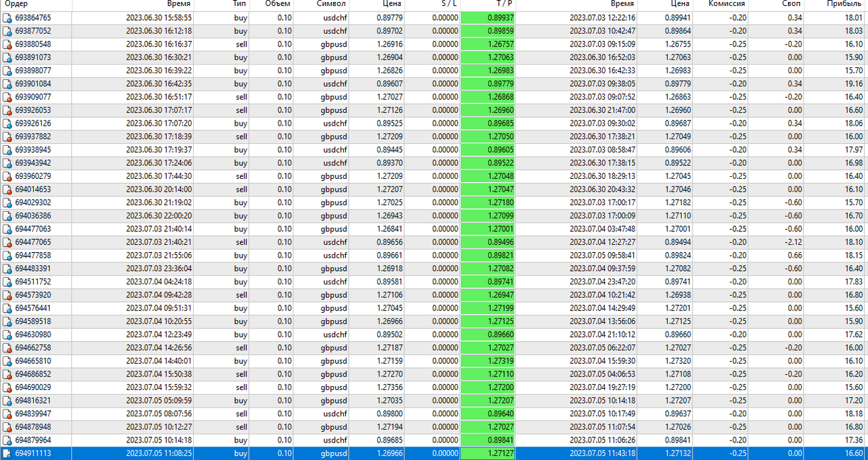Click the order icon beside 694036386

7,216
